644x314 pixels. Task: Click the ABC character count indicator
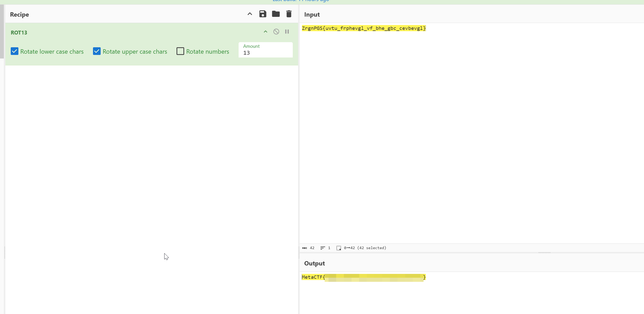(305, 248)
